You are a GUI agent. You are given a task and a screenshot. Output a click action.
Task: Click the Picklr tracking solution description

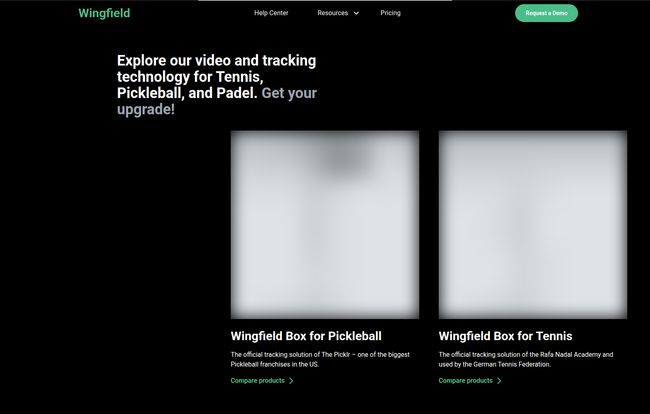point(322,359)
